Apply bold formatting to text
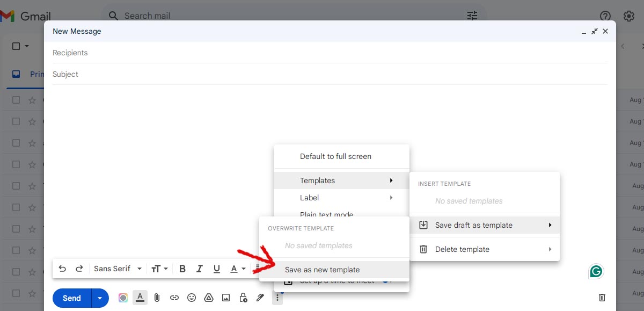The height and width of the screenshot is (311, 644). pyautogui.click(x=182, y=269)
